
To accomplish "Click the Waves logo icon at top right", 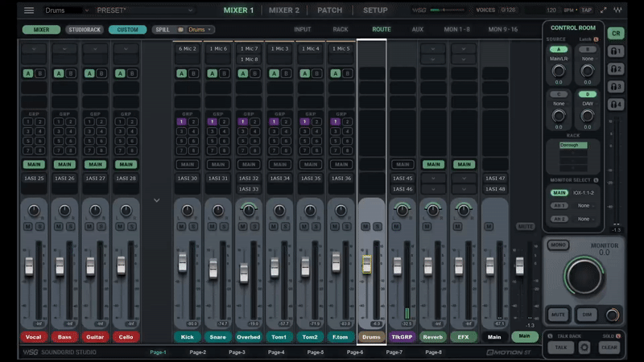I will coord(617,10).
